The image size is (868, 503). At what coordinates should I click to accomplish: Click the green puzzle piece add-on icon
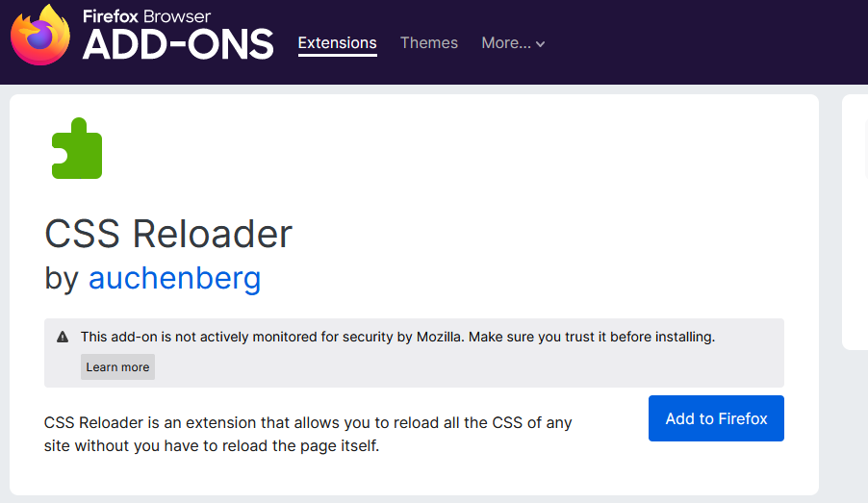click(77, 148)
